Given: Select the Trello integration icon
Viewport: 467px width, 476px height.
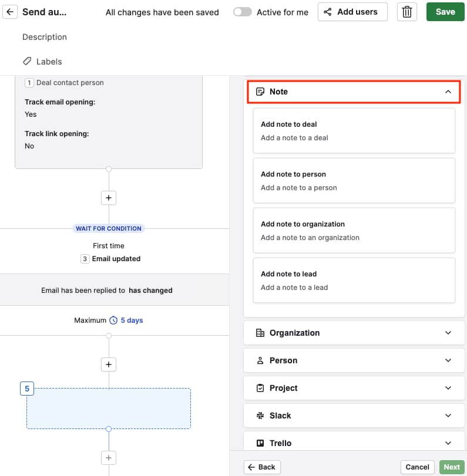Looking at the screenshot, I should [260, 443].
